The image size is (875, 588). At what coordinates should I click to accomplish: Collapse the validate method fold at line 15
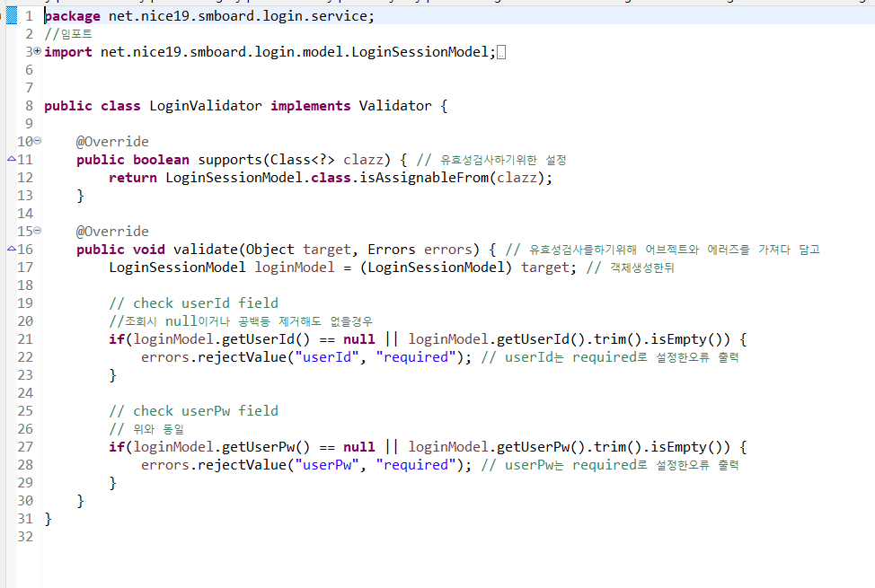(x=38, y=231)
